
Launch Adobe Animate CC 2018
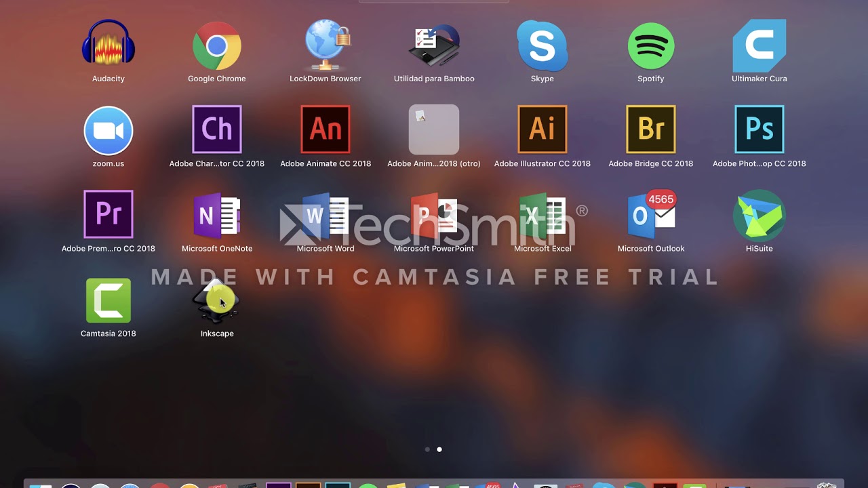coord(325,129)
